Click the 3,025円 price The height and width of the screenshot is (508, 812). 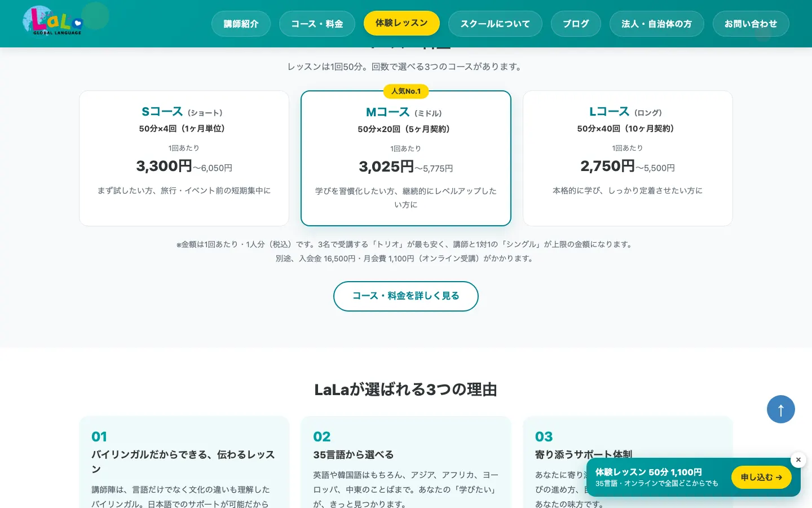click(386, 167)
